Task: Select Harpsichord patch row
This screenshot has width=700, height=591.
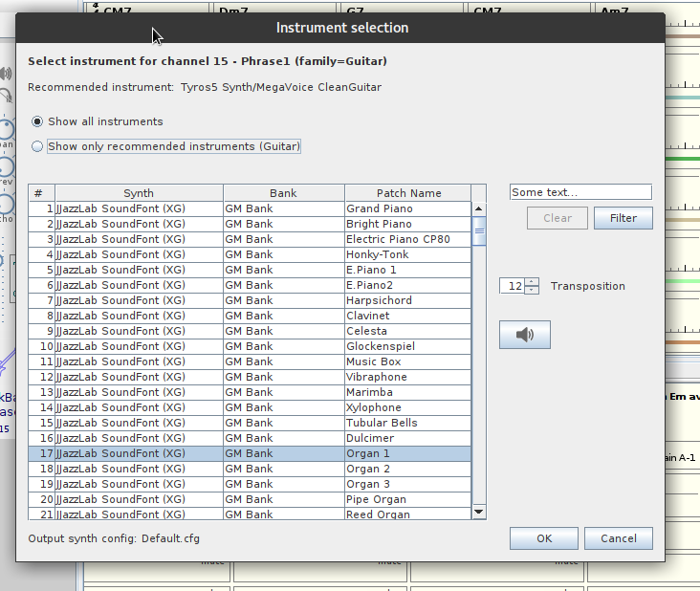Action: (250, 300)
